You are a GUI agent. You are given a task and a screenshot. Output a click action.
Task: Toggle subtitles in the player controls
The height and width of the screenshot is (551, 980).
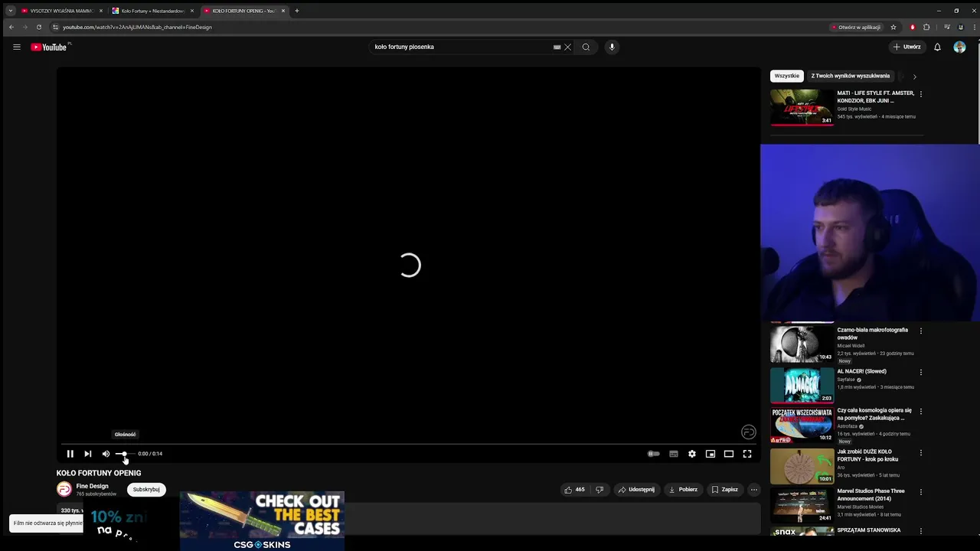click(674, 454)
